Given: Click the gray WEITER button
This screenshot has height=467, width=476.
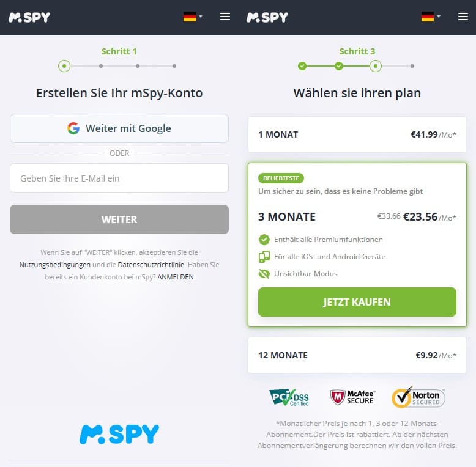Looking at the screenshot, I should coord(119,219).
